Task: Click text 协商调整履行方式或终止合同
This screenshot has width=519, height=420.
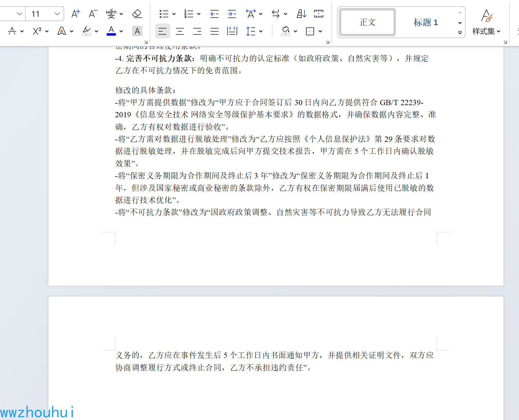Action: pyautogui.click(x=168, y=368)
